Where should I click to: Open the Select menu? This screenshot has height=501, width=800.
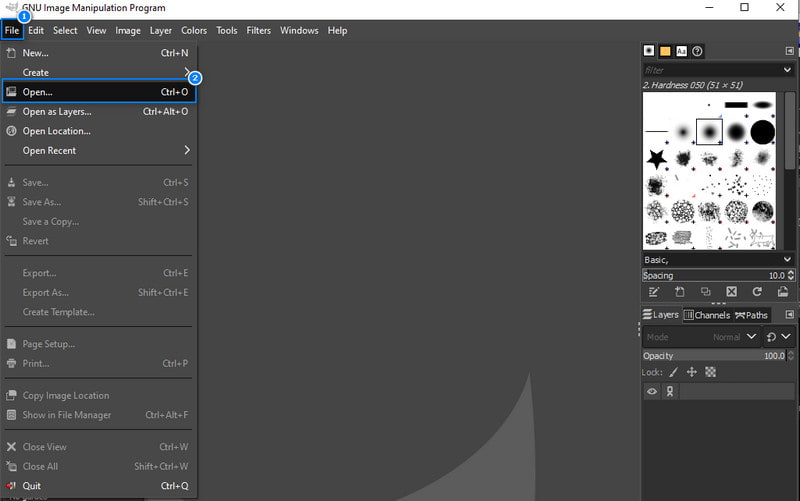[x=65, y=30]
